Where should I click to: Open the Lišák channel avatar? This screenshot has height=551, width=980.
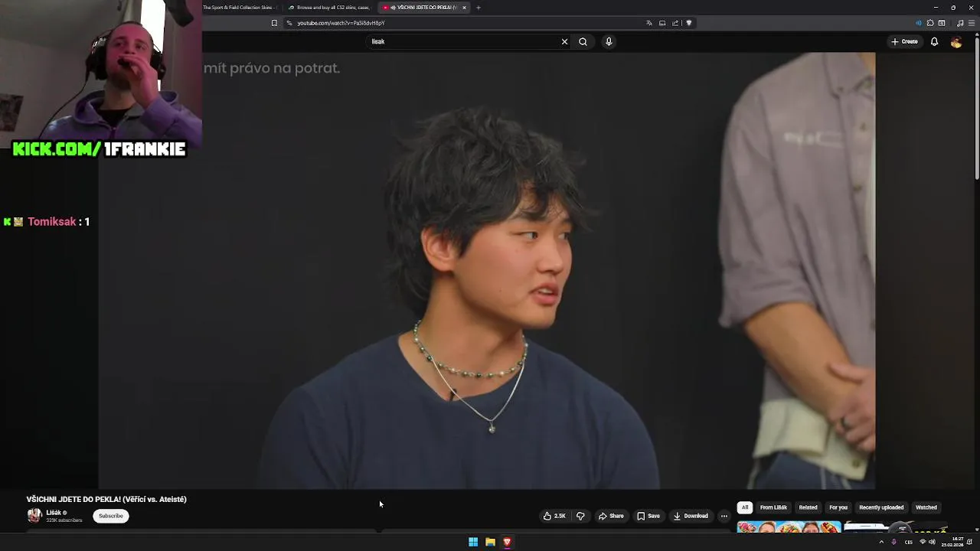tap(34, 516)
